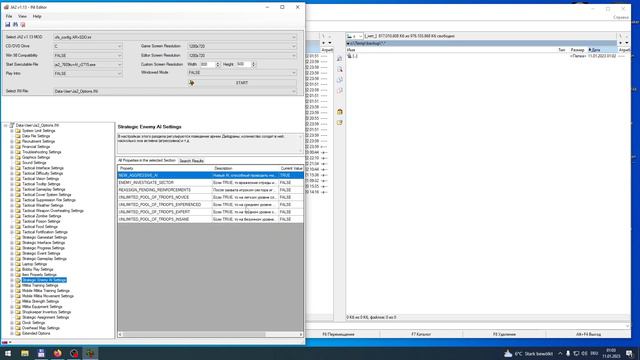Click Alt+F4 Выход button in Total Commander

pyautogui.click(x=588, y=334)
